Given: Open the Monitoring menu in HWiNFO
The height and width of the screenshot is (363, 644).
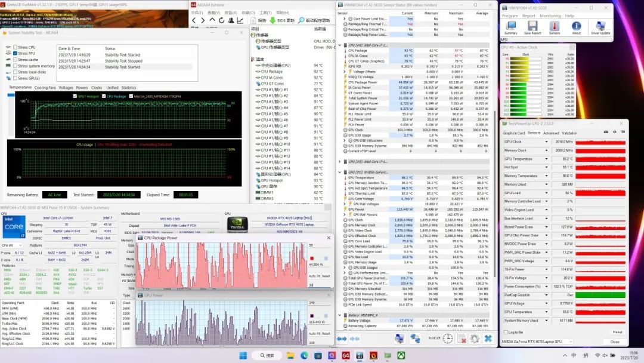Looking at the screenshot, I should tap(550, 16).
